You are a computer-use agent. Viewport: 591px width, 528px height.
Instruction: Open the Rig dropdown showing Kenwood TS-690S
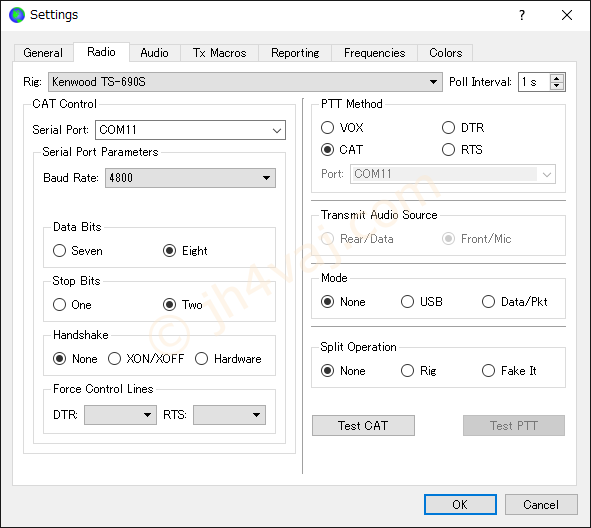(245, 82)
